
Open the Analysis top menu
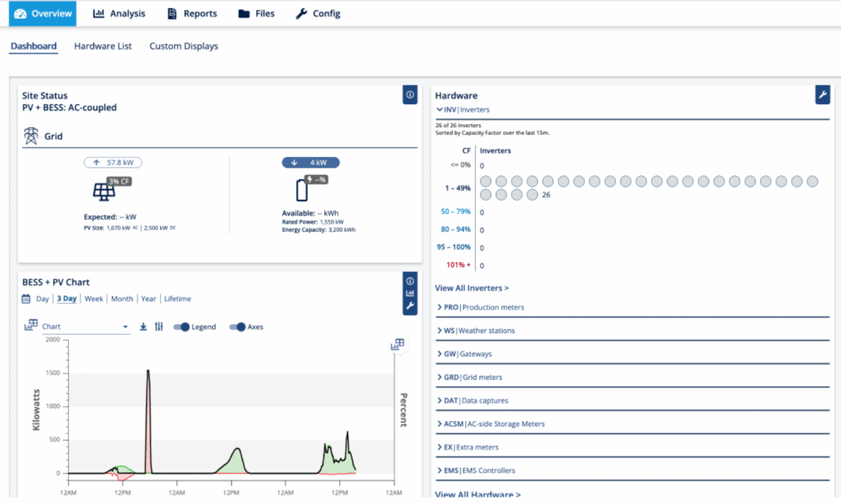click(x=119, y=13)
